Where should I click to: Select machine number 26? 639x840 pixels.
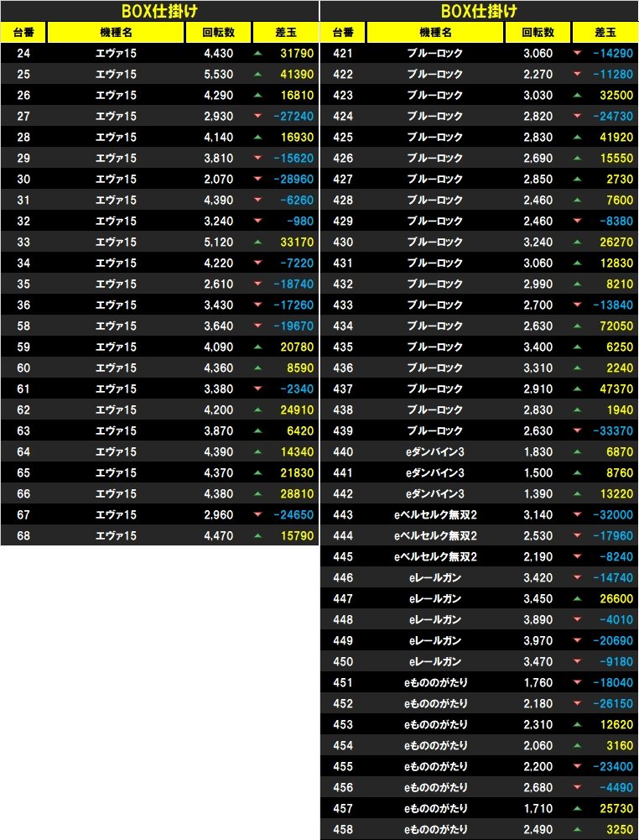[x=23, y=96]
